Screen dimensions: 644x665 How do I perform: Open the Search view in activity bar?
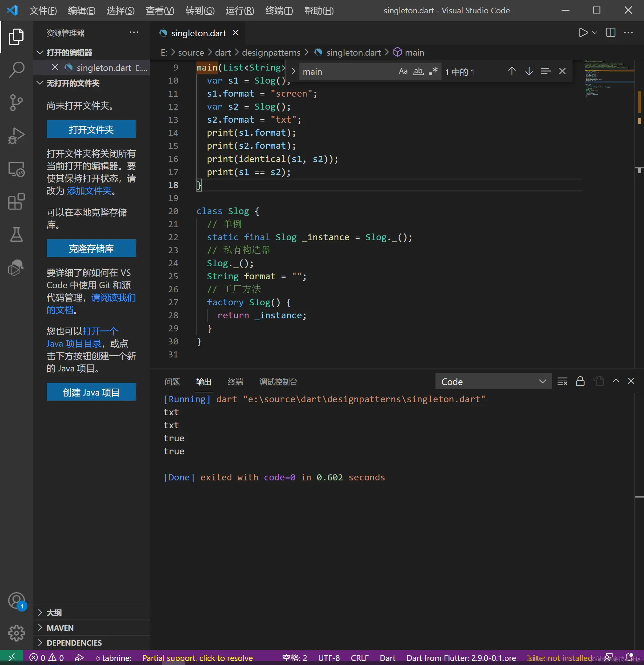click(x=16, y=70)
